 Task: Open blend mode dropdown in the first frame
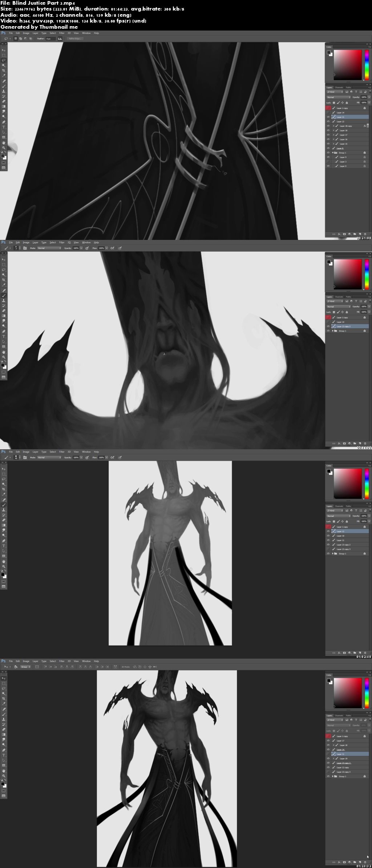339,97
